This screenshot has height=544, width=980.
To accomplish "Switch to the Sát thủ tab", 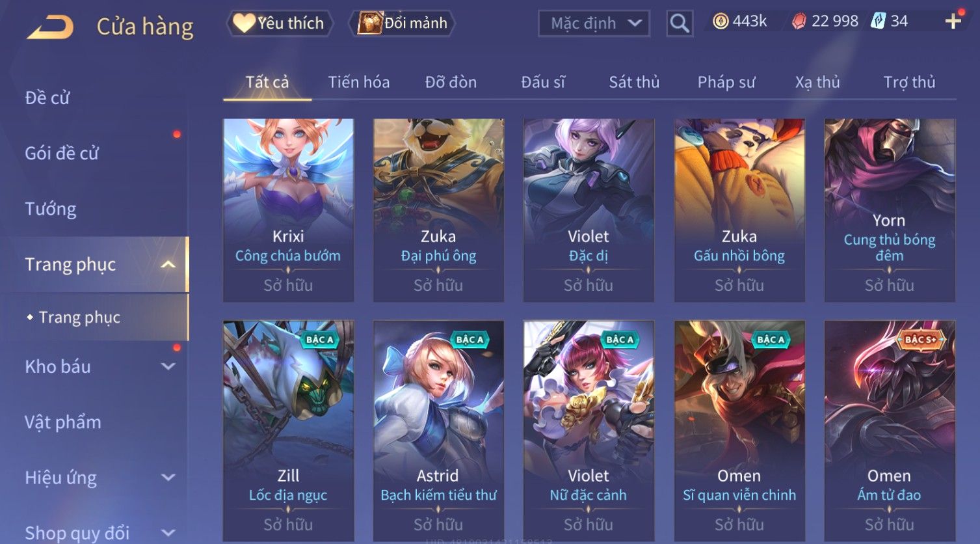I will pos(634,82).
